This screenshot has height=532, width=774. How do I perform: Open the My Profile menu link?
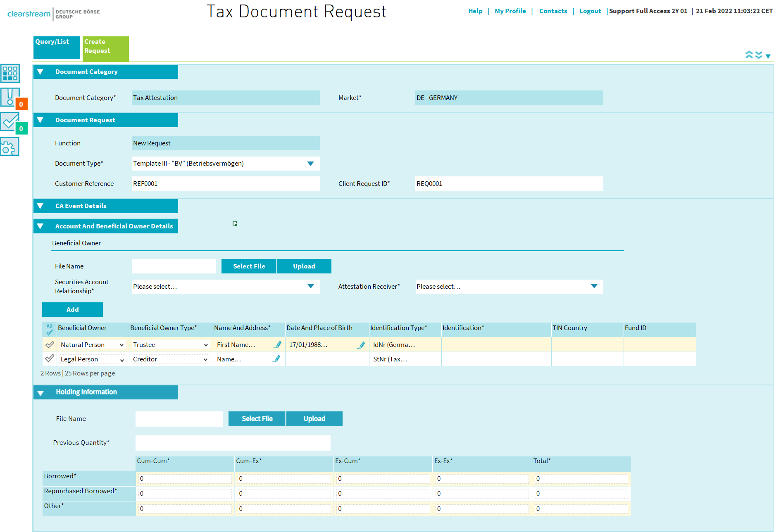coord(510,11)
